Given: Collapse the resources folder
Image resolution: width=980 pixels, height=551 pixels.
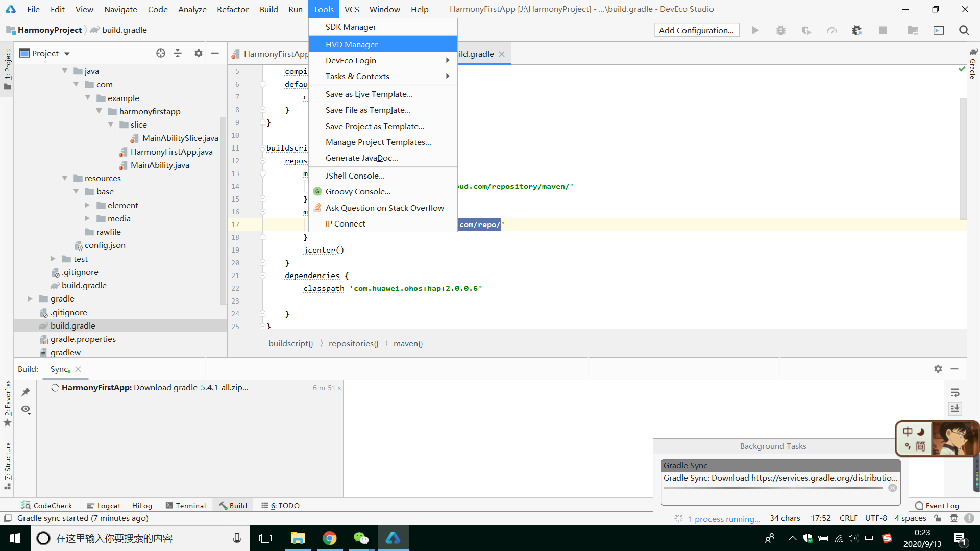Looking at the screenshot, I should point(65,178).
